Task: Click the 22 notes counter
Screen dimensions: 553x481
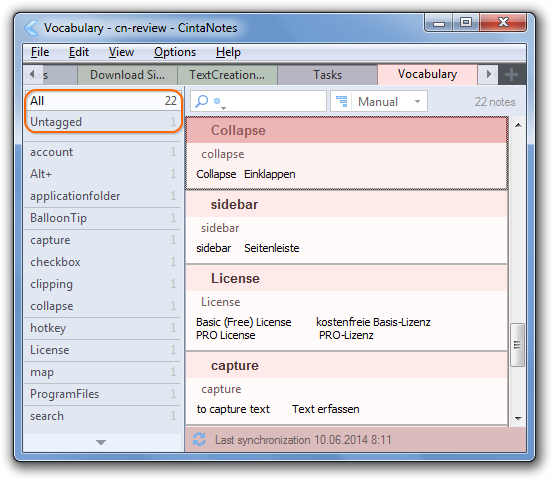Action: coord(494,102)
